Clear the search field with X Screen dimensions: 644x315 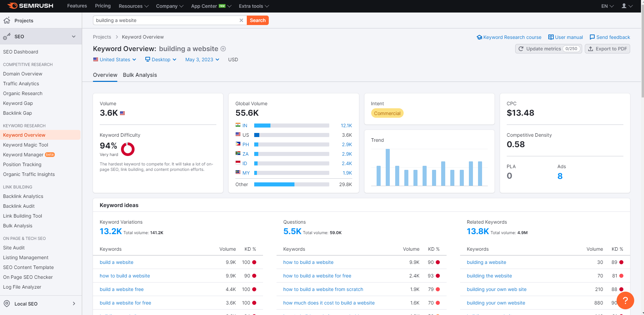[241, 20]
